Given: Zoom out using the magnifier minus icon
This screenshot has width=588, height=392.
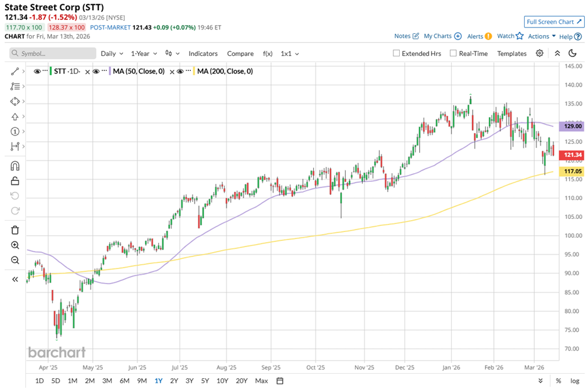Looking at the screenshot, I should (15, 260).
